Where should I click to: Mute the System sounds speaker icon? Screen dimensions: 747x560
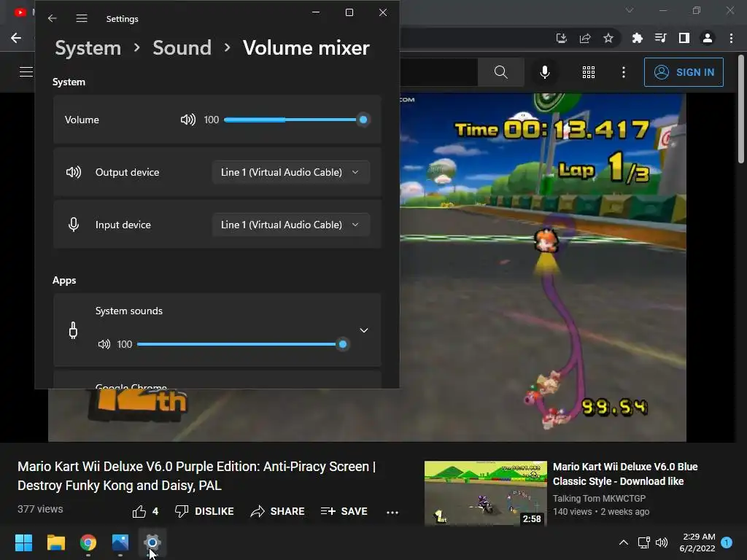tap(104, 344)
